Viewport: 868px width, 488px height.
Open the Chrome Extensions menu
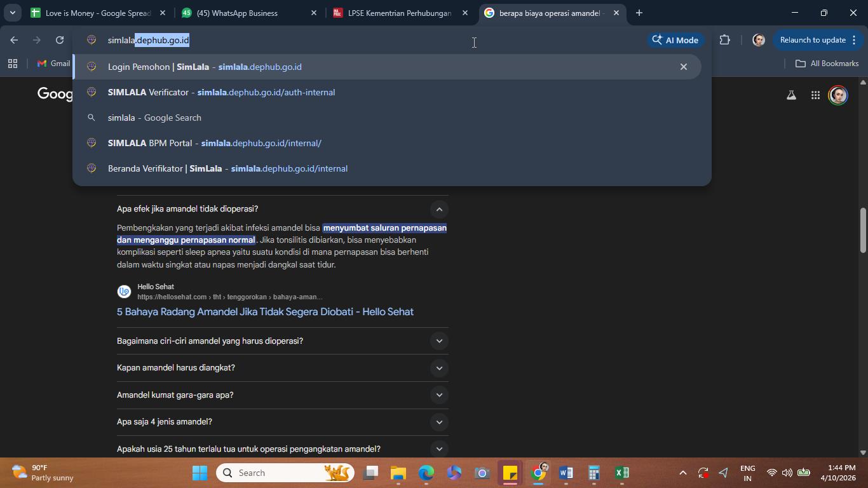click(725, 40)
